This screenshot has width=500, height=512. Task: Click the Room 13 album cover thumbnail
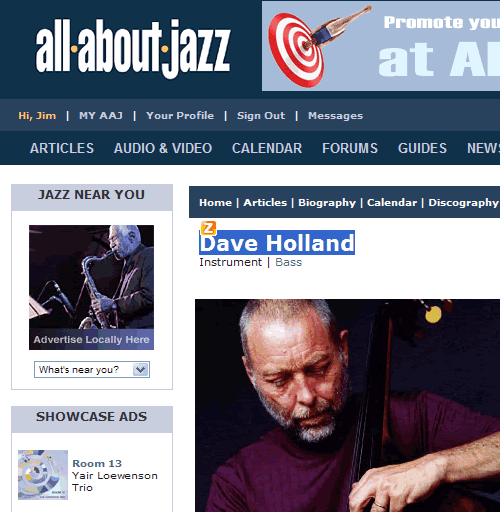pos(43,475)
